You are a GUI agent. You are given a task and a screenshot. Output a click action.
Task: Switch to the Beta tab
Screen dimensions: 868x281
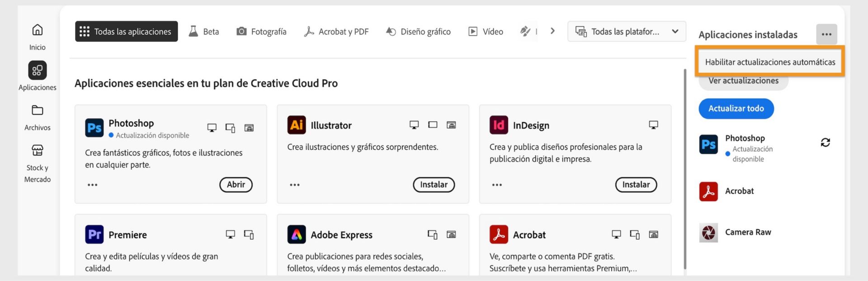pos(204,31)
